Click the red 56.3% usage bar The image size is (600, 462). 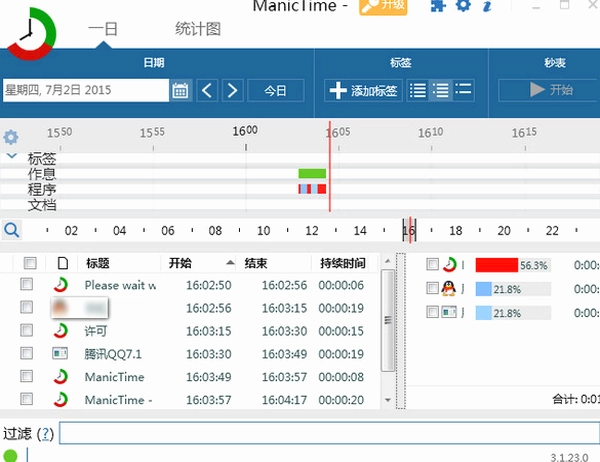497,265
